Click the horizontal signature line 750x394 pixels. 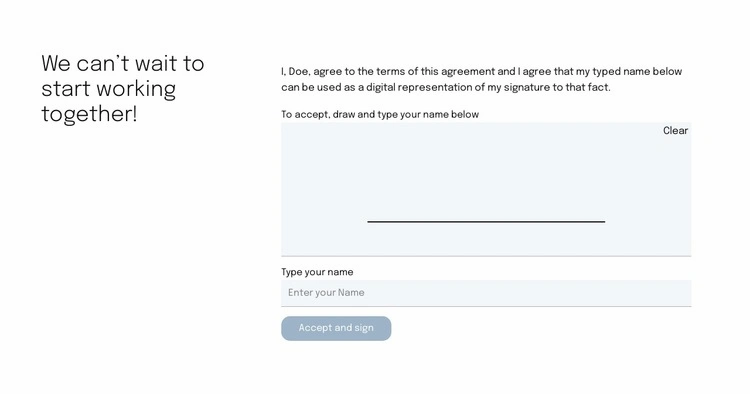pyautogui.click(x=486, y=221)
